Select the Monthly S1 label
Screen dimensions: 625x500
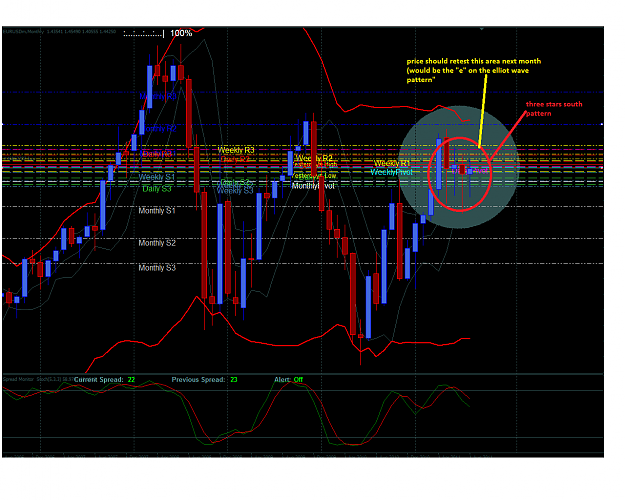157,211
